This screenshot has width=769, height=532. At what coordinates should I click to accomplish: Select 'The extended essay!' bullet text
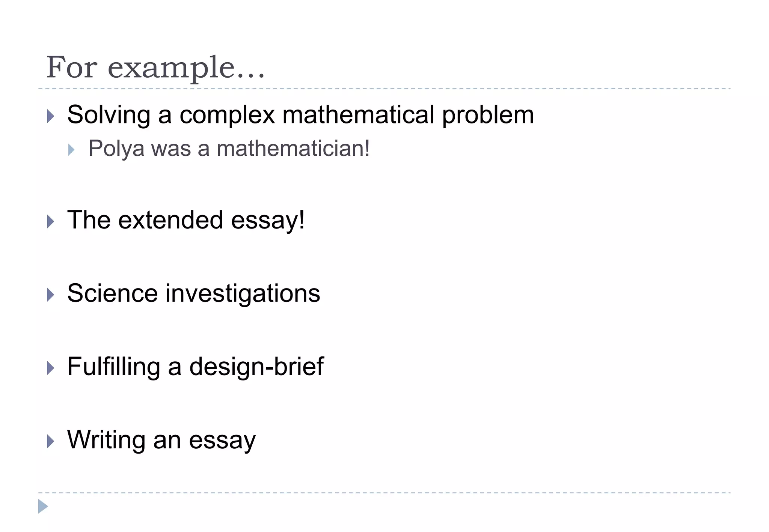[186, 220]
